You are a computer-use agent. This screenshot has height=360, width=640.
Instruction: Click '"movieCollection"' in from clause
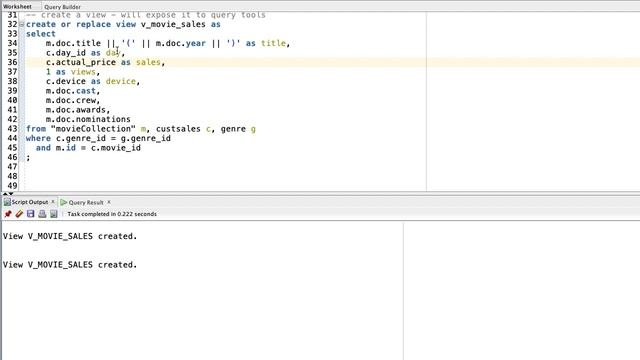(x=93, y=129)
